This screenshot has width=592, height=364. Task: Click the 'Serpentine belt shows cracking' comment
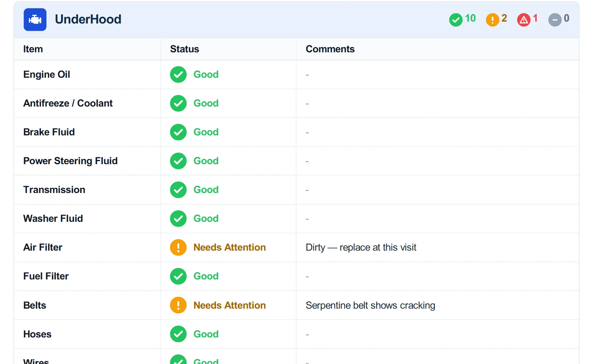point(370,305)
